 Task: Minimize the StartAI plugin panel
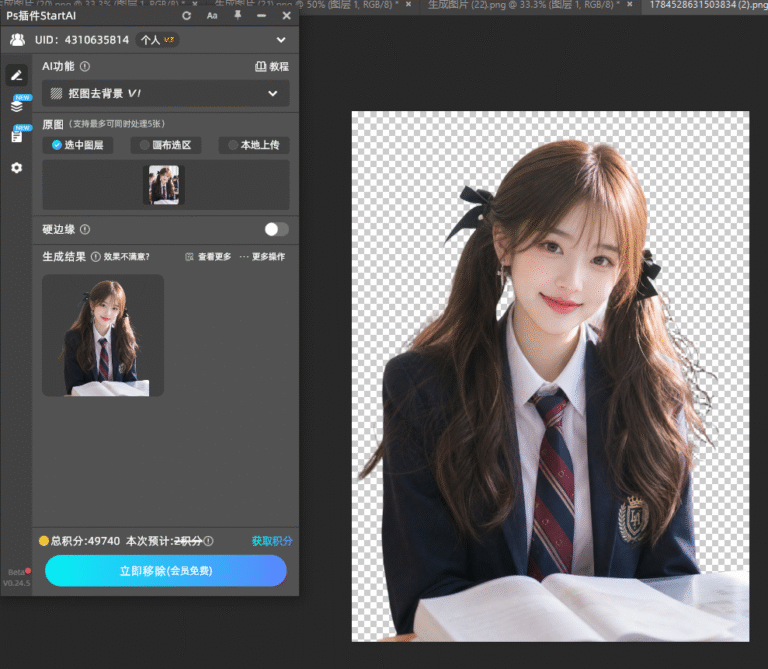click(262, 16)
